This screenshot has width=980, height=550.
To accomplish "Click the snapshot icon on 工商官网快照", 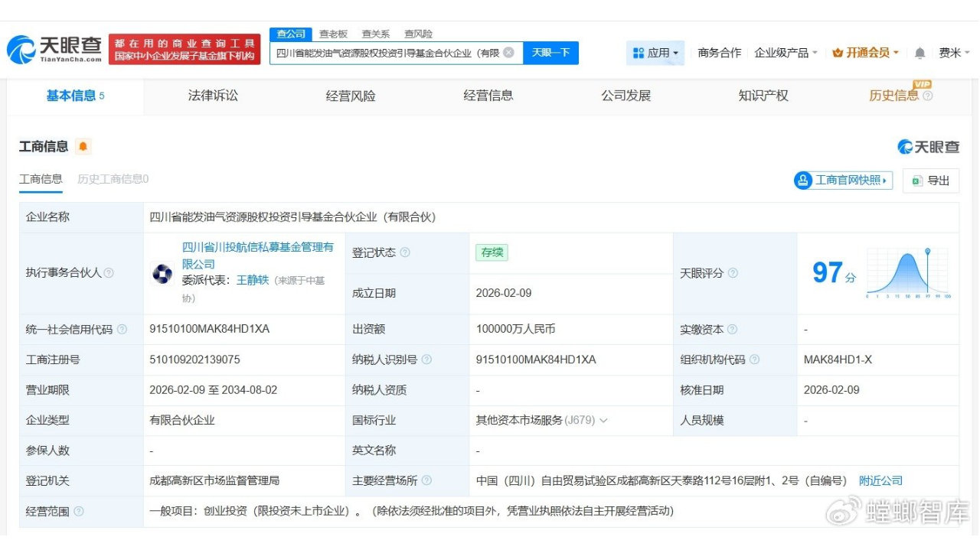I will [x=803, y=181].
